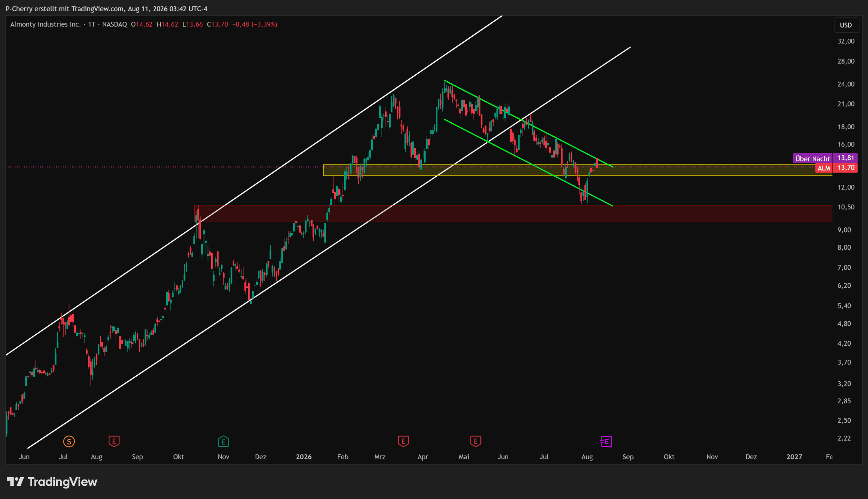
Task: Click the 2027 label on time axis
Action: click(794, 457)
